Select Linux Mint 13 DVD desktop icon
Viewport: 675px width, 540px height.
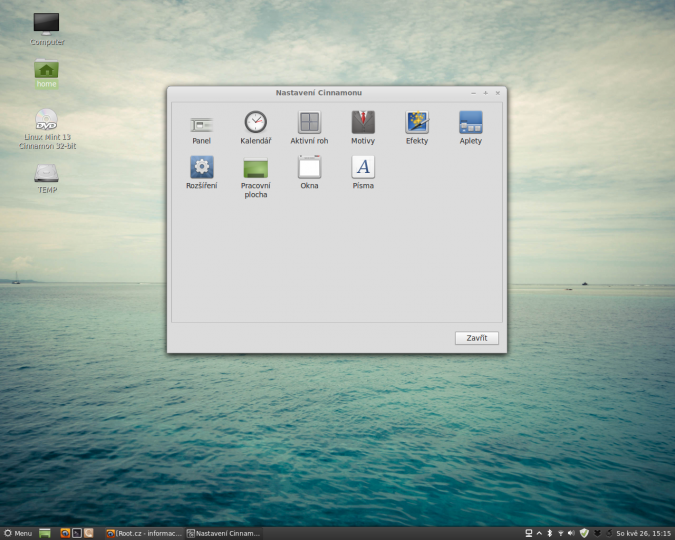point(47,129)
